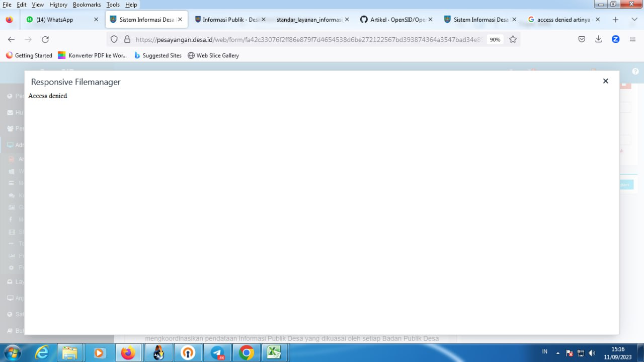Open the Edit menu

point(22,5)
